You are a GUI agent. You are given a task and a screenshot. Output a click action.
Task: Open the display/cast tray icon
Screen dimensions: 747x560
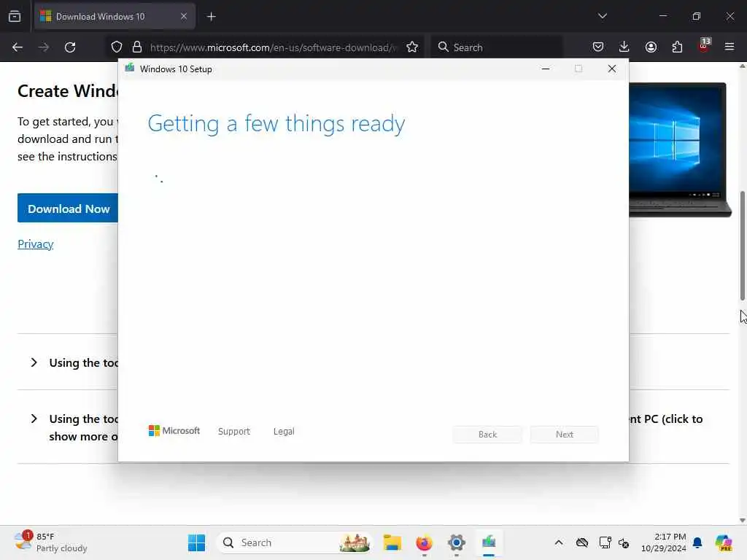point(605,542)
